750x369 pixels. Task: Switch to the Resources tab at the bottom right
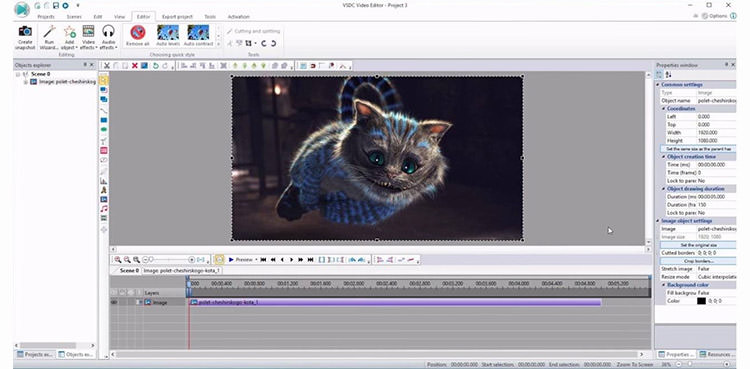pyautogui.click(x=717, y=354)
